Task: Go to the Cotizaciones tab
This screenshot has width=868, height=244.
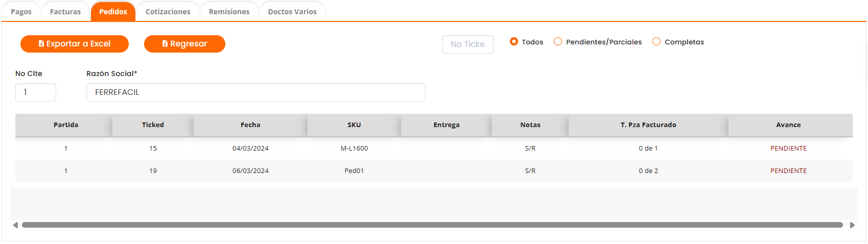Action: pos(168,12)
